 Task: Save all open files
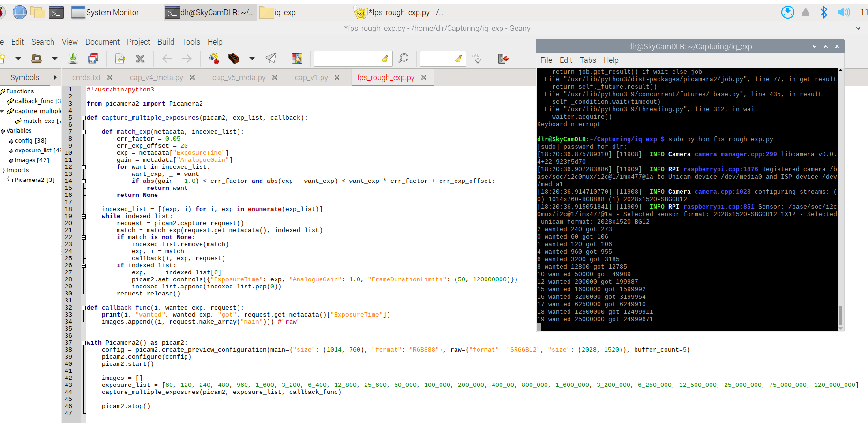(x=93, y=59)
